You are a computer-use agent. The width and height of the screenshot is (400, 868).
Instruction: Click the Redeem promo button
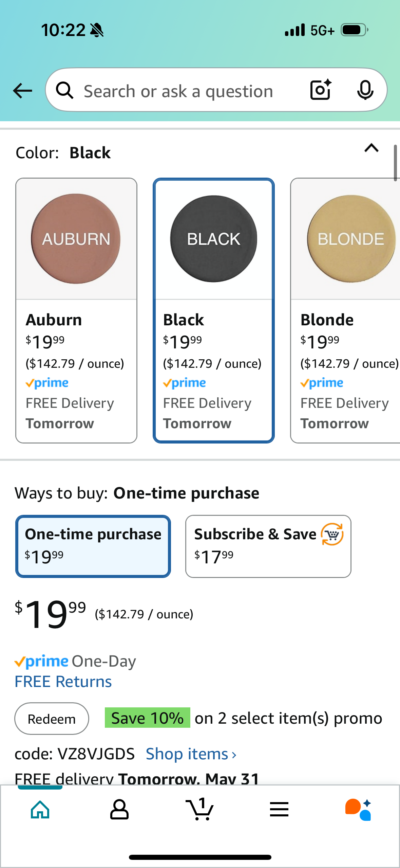tap(52, 719)
